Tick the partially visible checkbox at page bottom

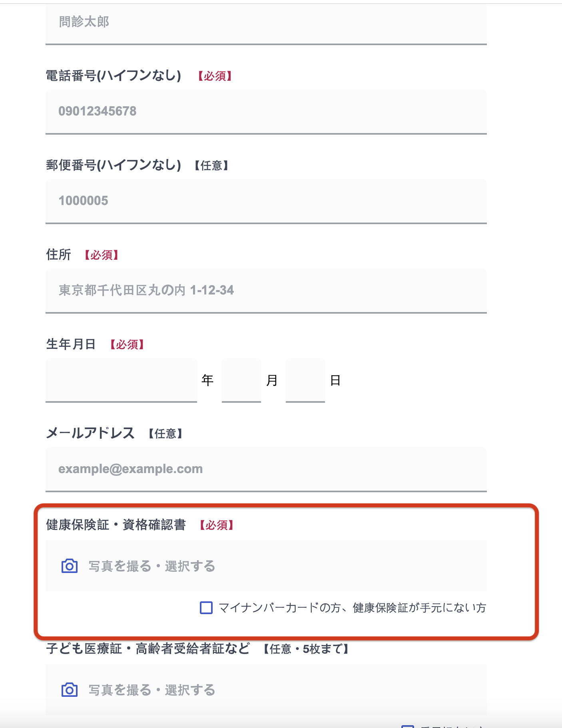point(407,726)
